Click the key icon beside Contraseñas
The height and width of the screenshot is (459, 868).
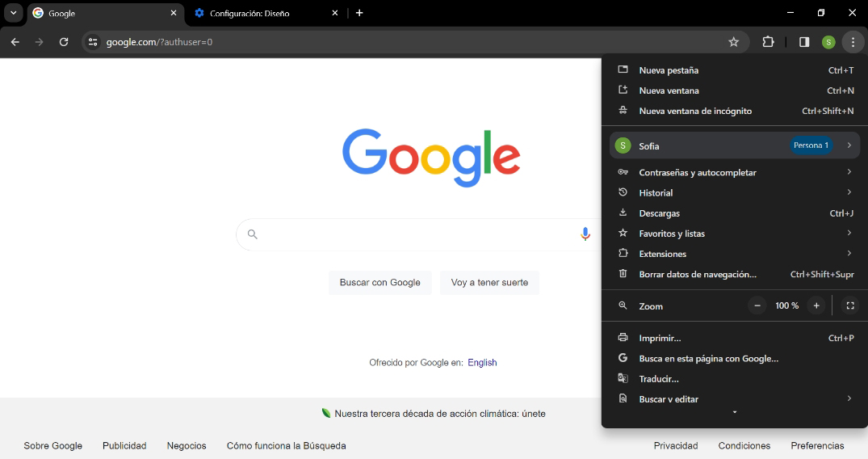(x=623, y=172)
